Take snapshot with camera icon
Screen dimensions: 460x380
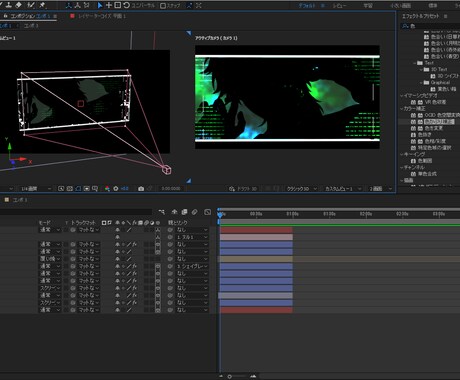pyautogui.click(x=141, y=189)
